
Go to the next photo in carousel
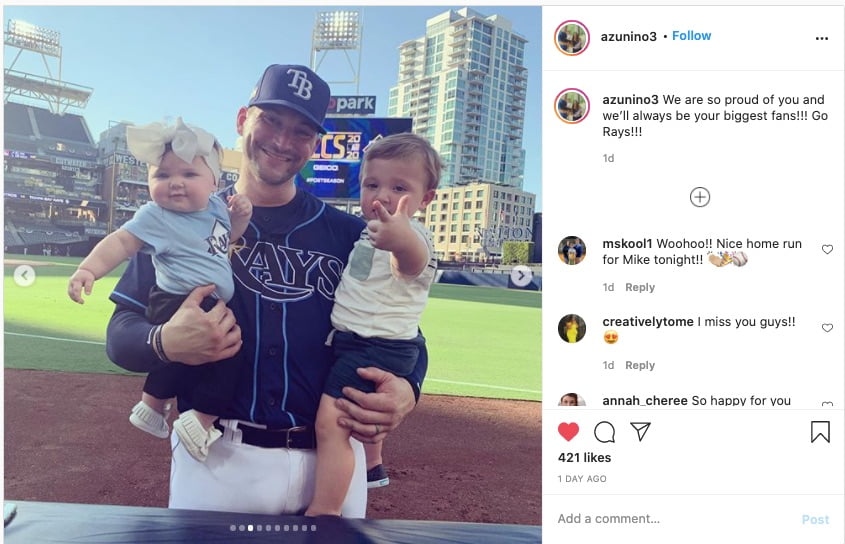pos(521,276)
